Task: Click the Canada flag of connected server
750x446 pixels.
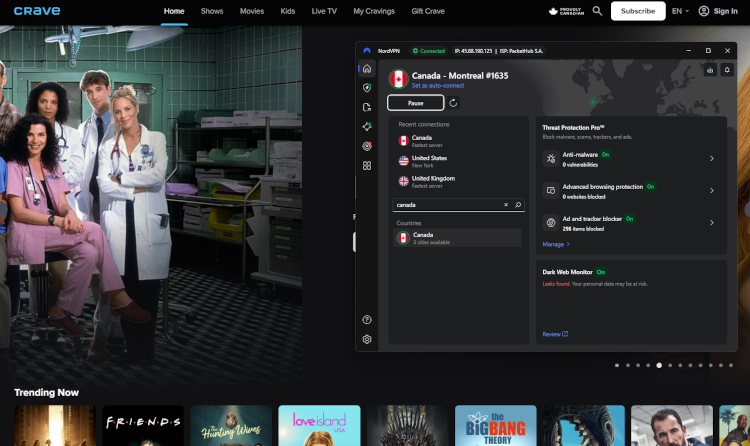Action: 398,79
